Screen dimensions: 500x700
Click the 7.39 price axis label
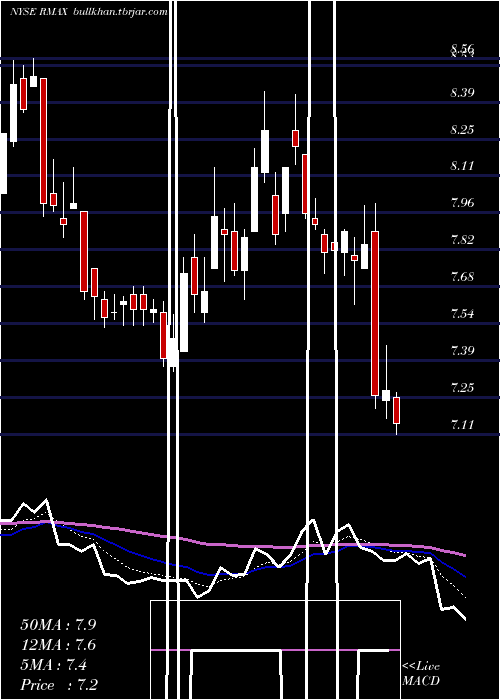click(462, 350)
